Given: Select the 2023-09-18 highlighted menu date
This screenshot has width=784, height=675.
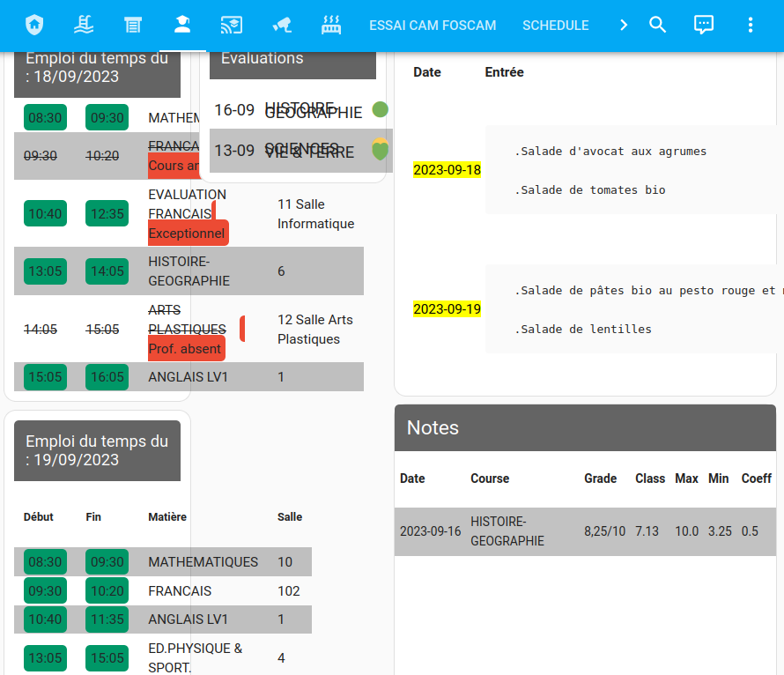Looking at the screenshot, I should point(447,170).
